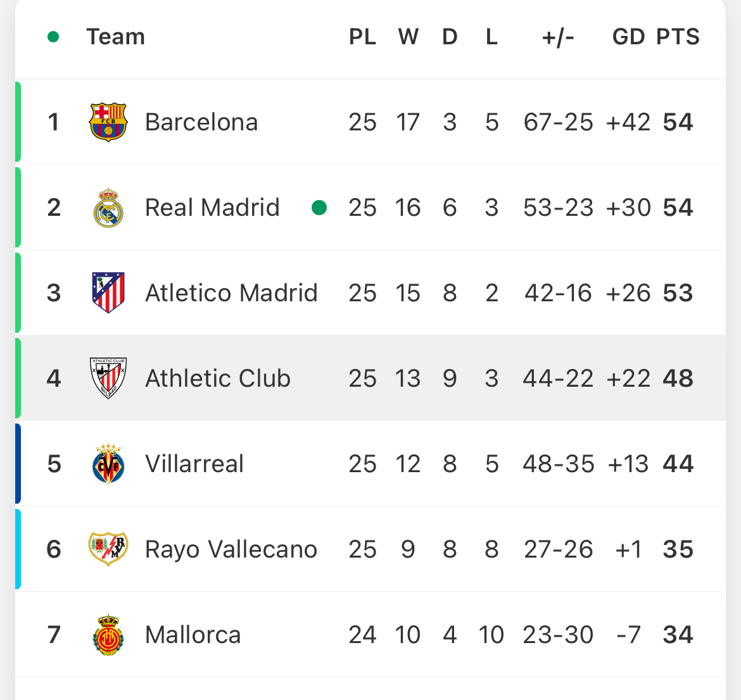This screenshot has width=741, height=700.
Task: Sort table by the GD column header
Action: [628, 37]
